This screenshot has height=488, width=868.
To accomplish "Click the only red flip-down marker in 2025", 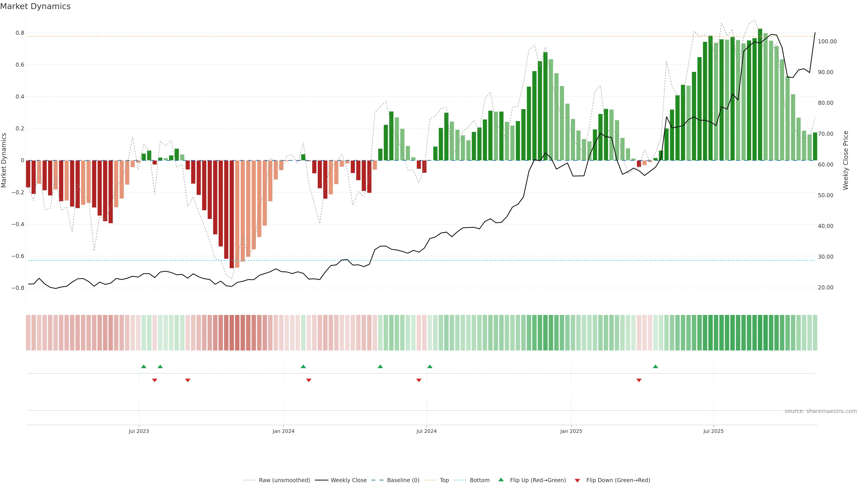I will (639, 380).
